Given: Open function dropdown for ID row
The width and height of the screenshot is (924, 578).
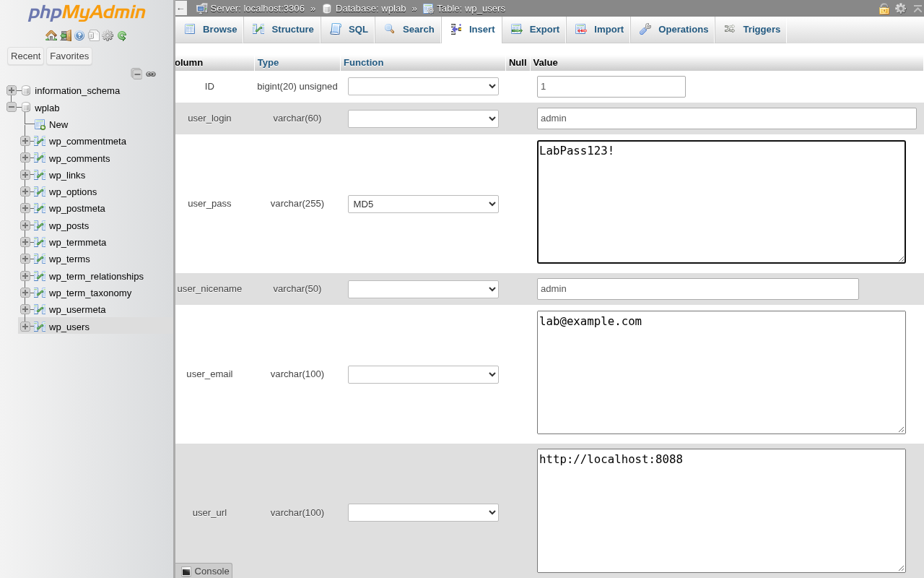Looking at the screenshot, I should [x=423, y=87].
